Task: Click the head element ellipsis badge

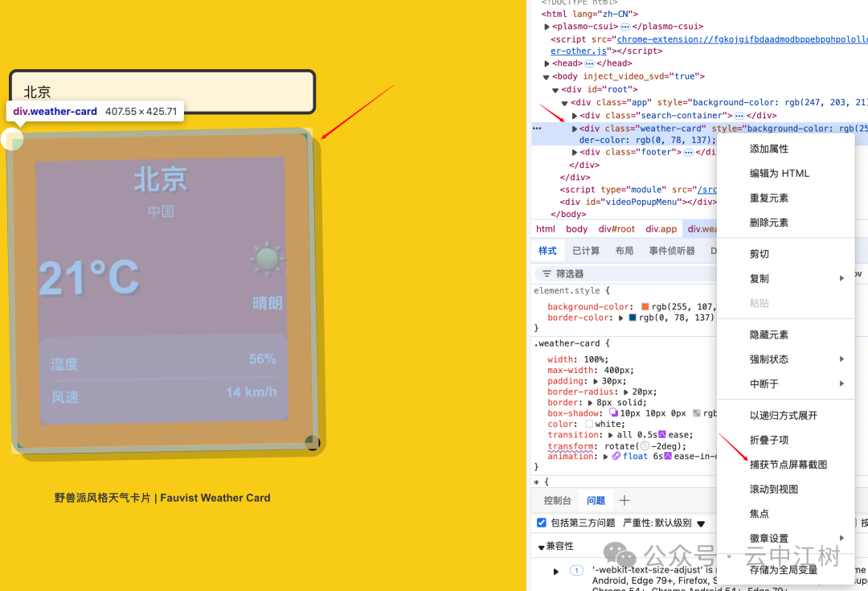Action: 590,64
